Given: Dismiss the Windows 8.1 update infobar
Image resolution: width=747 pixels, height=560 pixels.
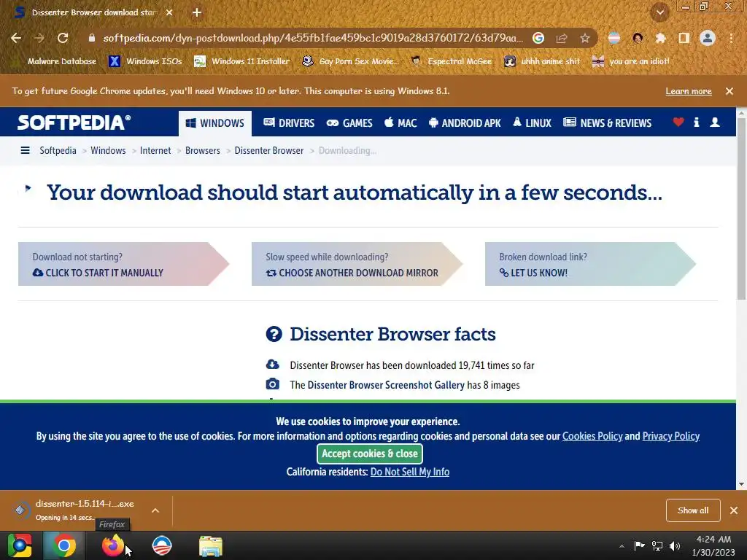Looking at the screenshot, I should click(x=729, y=91).
